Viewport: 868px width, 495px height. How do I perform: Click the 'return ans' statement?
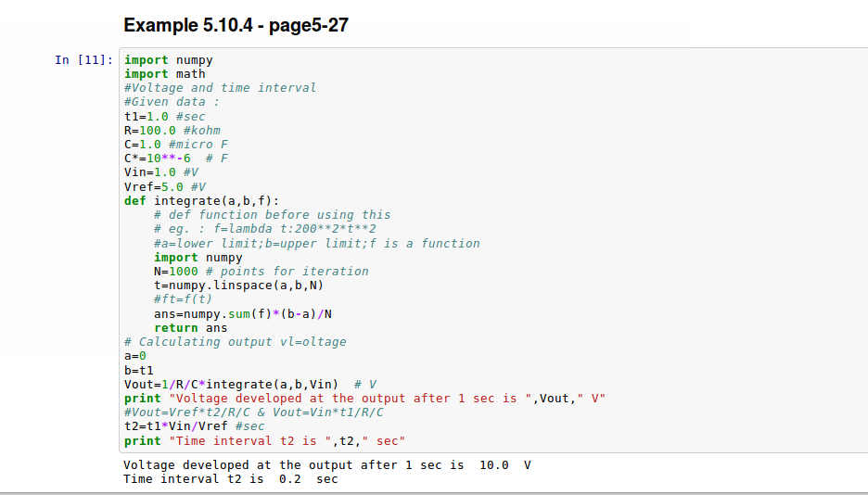coord(190,328)
